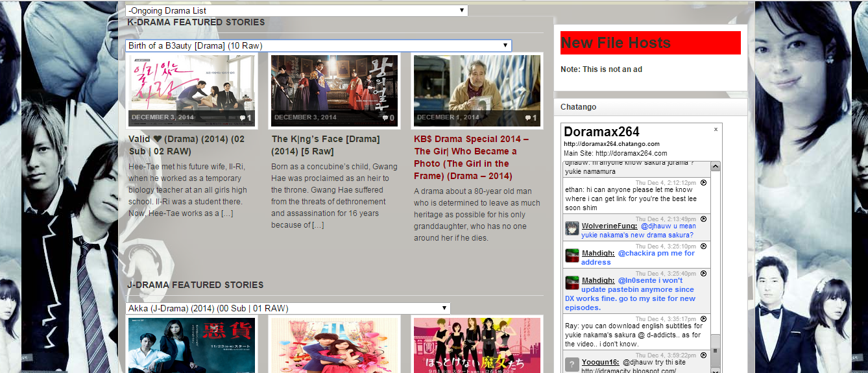Open The K|ng's Face [Drama] title link
This screenshot has width=868, height=373.
pyautogui.click(x=326, y=145)
